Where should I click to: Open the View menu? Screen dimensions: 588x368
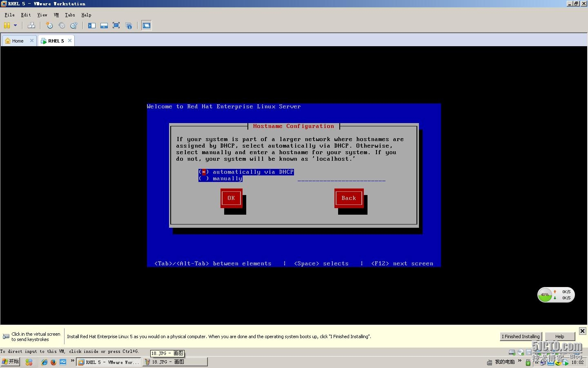42,15
